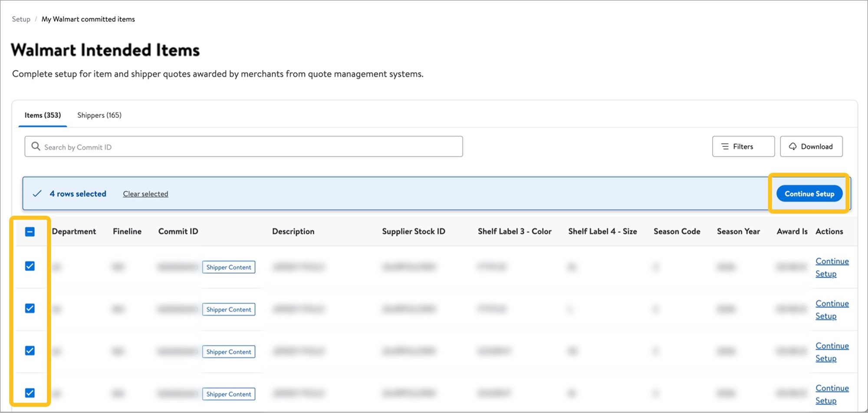The image size is (868, 413).
Task: Open the Shippers (165) tab
Action: [99, 115]
